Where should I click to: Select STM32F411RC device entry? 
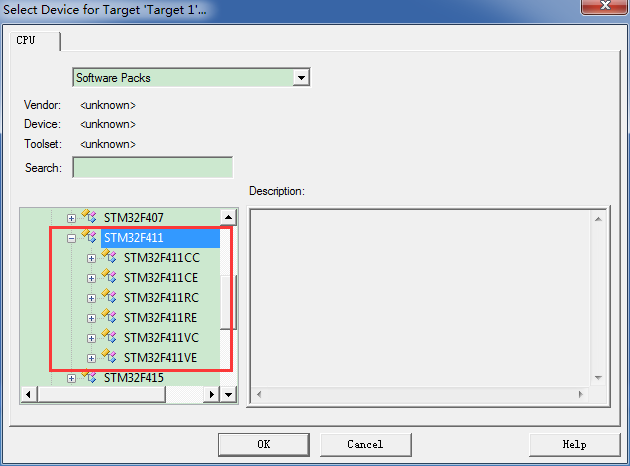point(161,298)
